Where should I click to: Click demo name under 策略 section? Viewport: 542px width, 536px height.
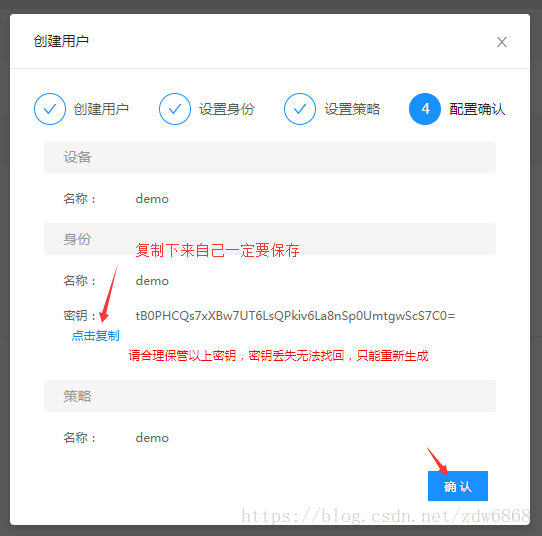pyautogui.click(x=152, y=438)
